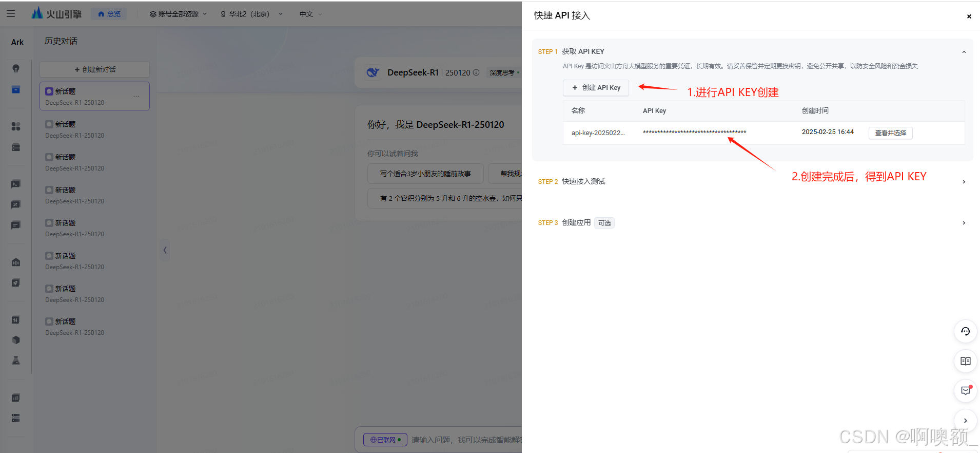This screenshot has height=453, width=980.
Task: Open the chat bubble with lines sidebar icon
Action: click(16, 225)
